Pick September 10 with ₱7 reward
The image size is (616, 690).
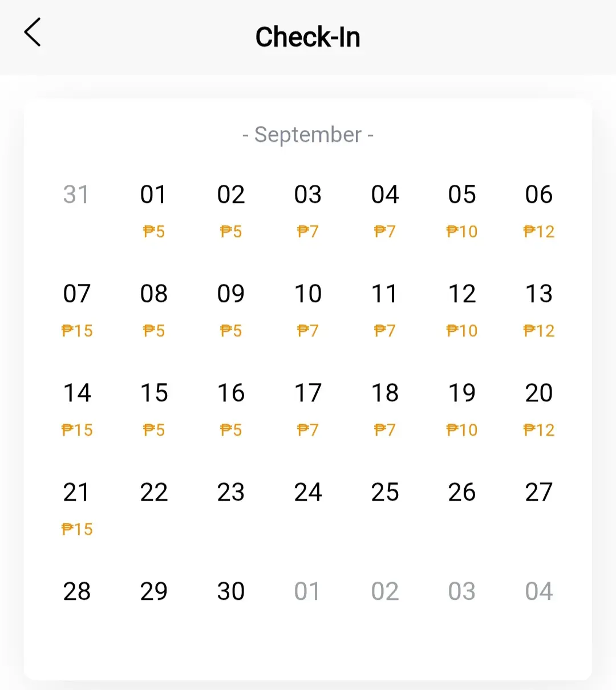(x=308, y=309)
